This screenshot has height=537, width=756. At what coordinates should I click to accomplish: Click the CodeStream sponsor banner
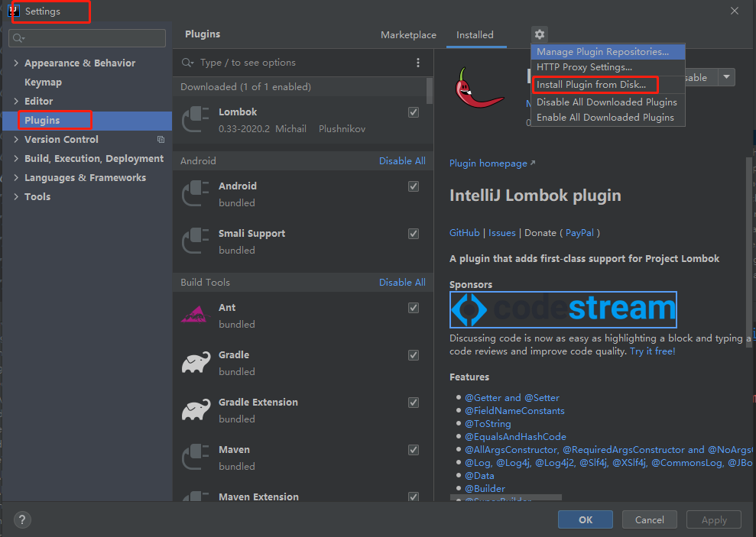click(x=563, y=309)
